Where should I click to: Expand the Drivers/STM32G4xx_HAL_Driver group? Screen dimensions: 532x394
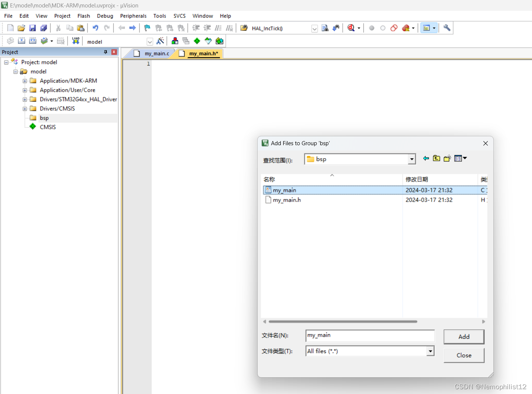(x=25, y=100)
